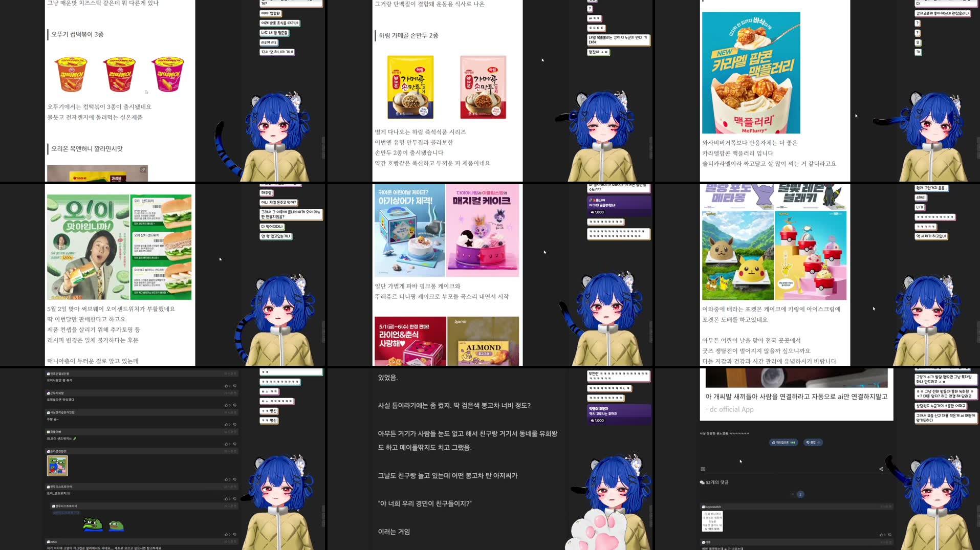The image size is (980, 550).
Task: Like the Pepe emoticon reply comment
Action: point(228,534)
